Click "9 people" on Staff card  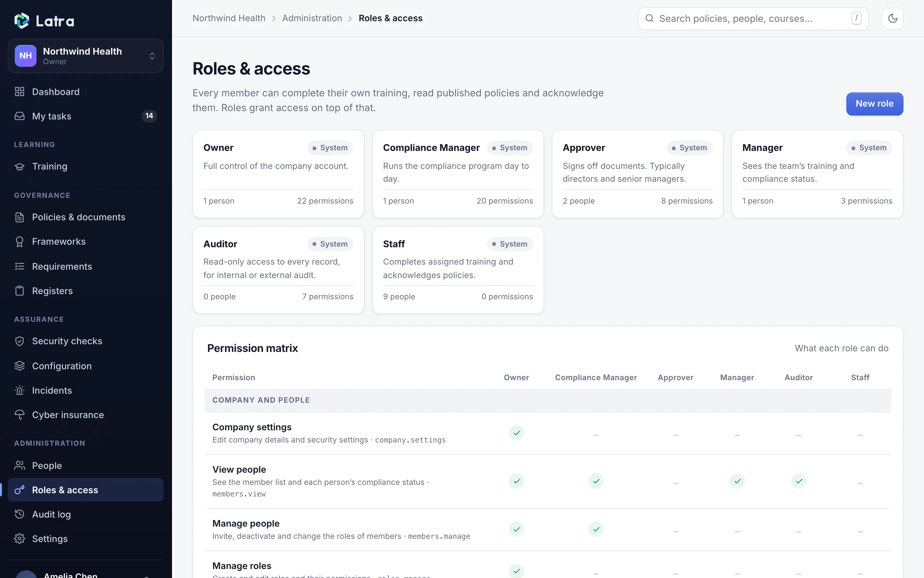pos(398,296)
